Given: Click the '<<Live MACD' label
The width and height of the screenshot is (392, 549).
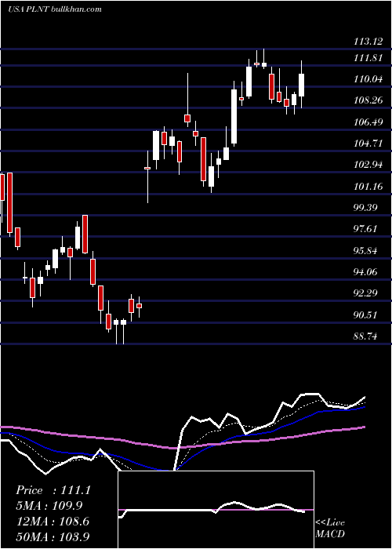Looking at the screenshot, I should pyautogui.click(x=330, y=529).
